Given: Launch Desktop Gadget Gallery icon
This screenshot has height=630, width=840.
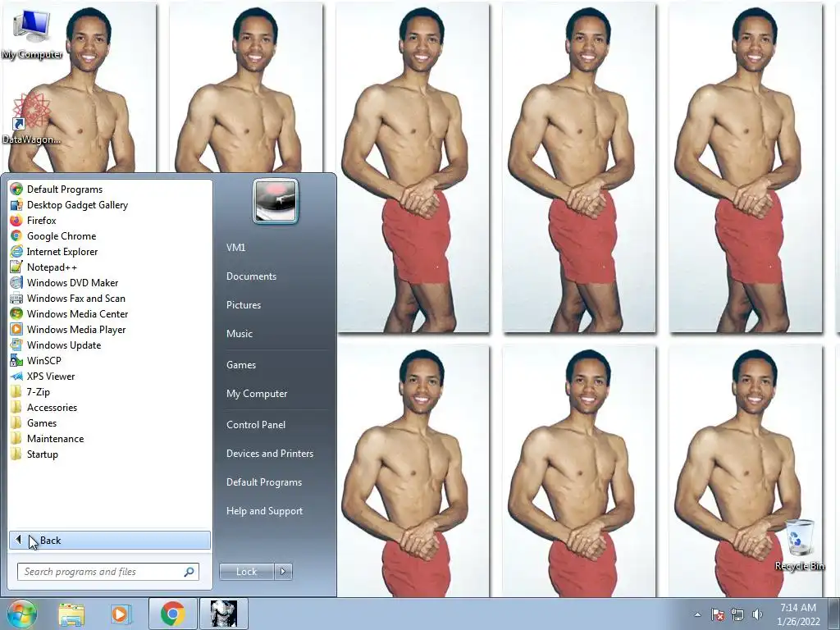Looking at the screenshot, I should click(16, 204).
